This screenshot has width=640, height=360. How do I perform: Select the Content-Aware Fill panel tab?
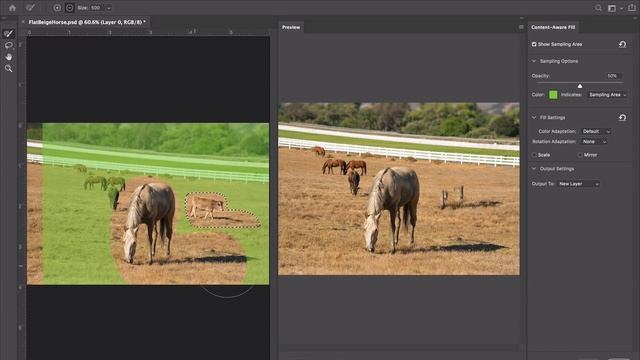553,27
